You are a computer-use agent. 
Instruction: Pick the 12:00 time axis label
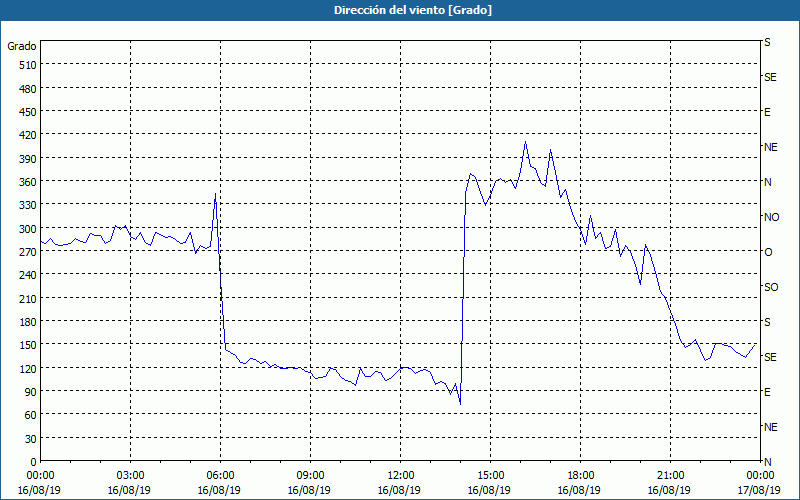[401, 476]
